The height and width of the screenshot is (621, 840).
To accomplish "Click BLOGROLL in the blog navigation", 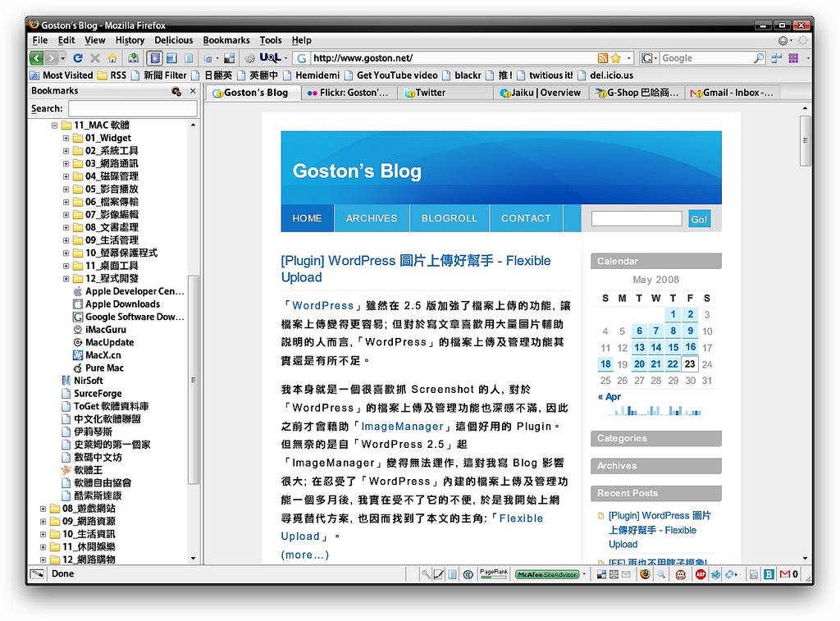I will click(449, 218).
